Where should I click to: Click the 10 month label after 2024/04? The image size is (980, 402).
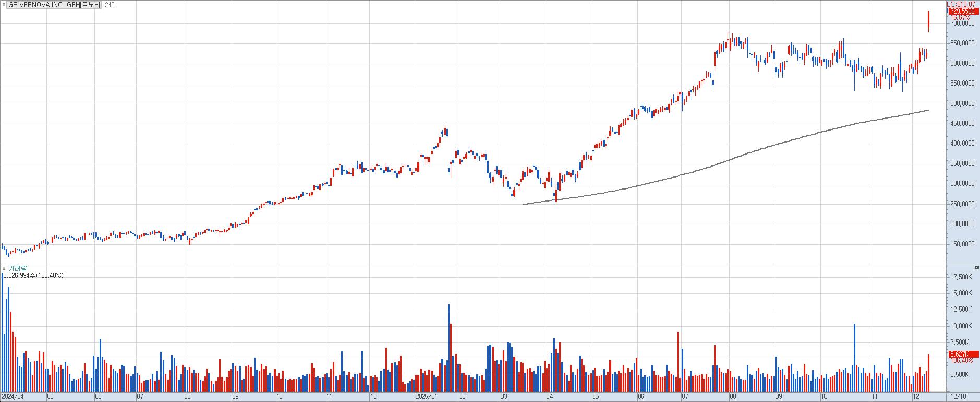click(x=279, y=397)
